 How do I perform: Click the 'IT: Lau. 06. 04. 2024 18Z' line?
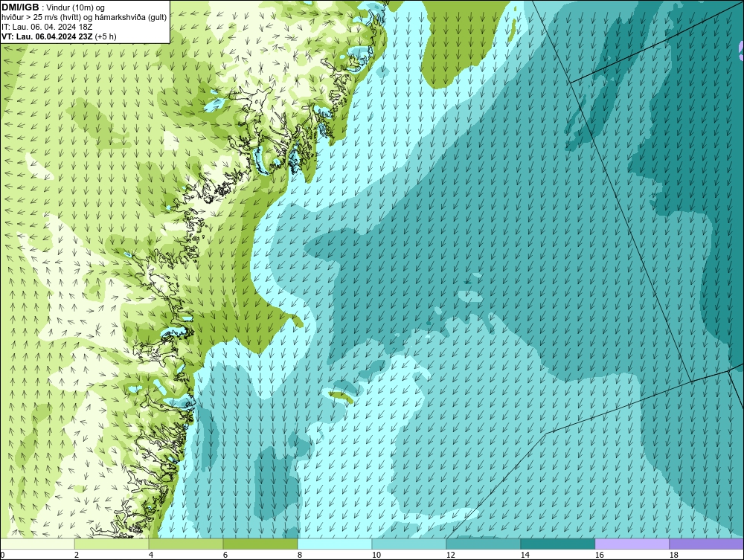pyautogui.click(x=47, y=27)
